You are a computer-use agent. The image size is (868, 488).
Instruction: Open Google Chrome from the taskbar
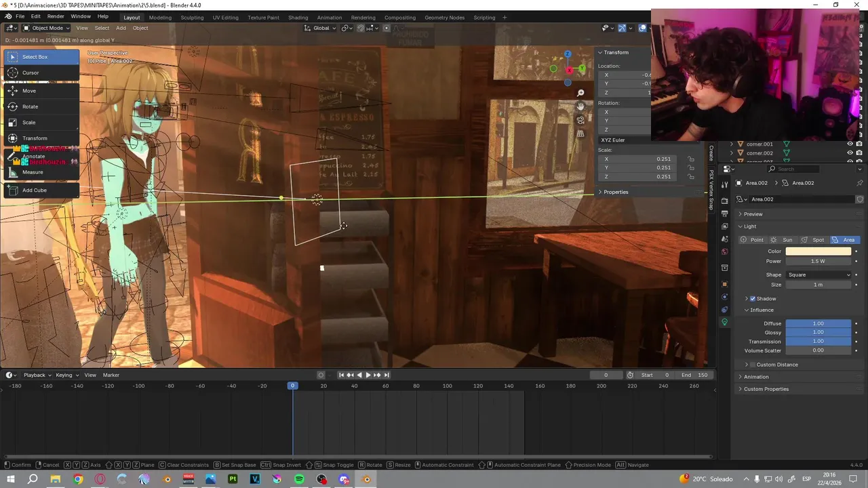tap(78, 479)
